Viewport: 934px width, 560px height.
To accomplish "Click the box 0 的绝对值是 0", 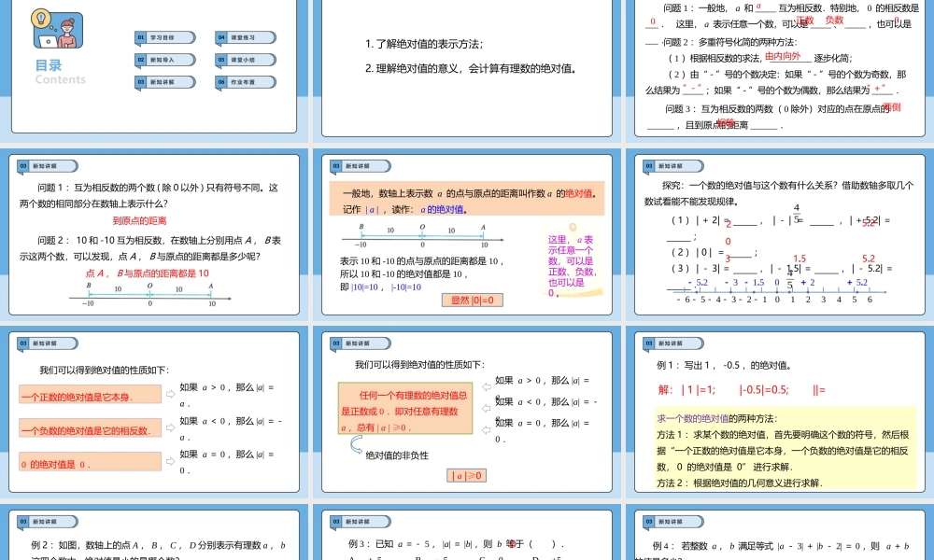I will pyautogui.click(x=90, y=462).
